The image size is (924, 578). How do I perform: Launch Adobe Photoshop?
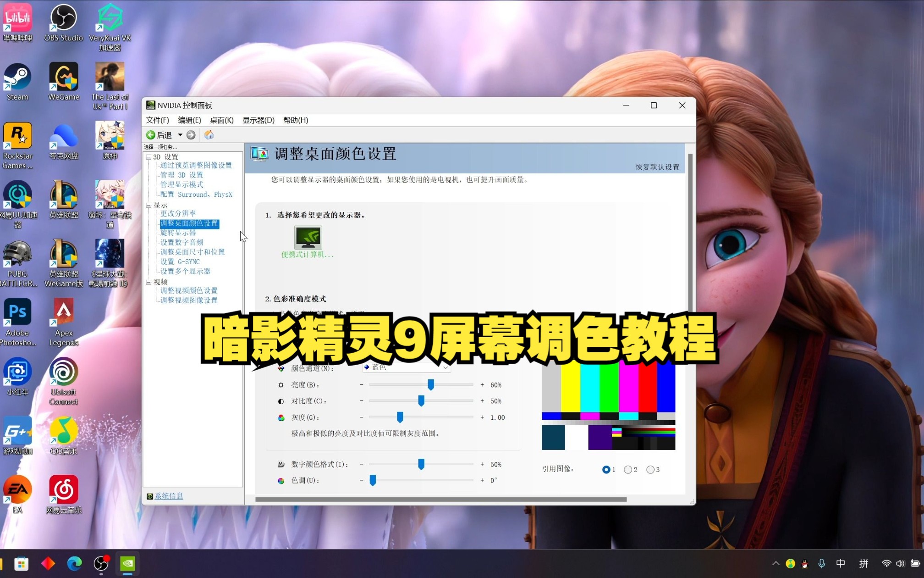coord(17,320)
